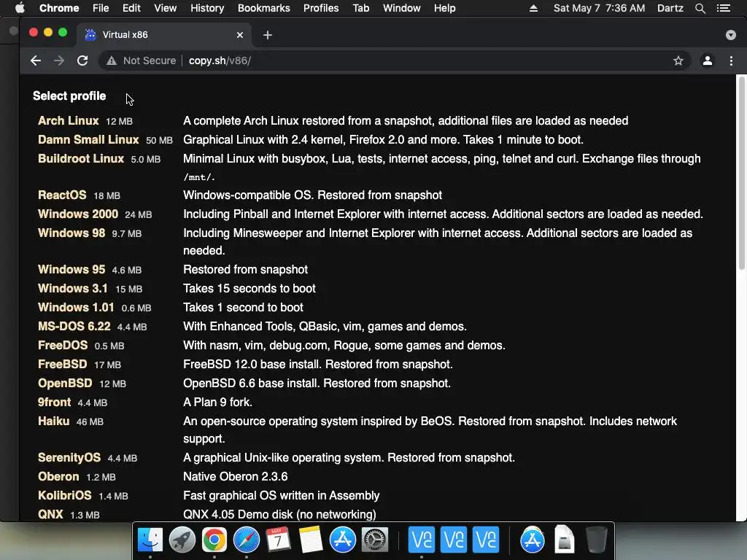Open Launchpad from the Dock
The image size is (747, 560).
point(182,540)
